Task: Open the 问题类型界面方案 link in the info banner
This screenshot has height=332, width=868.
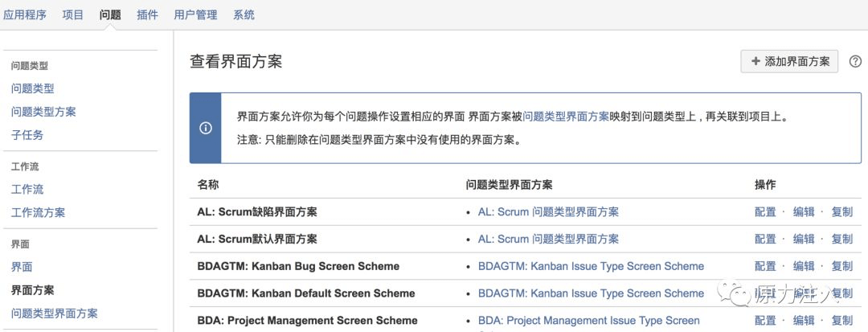Action: [x=566, y=117]
